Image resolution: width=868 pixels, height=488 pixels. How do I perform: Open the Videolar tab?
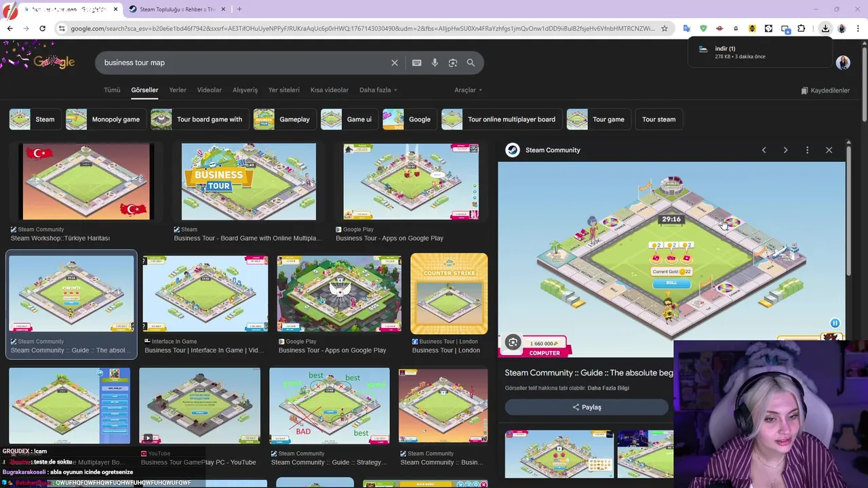click(x=209, y=90)
